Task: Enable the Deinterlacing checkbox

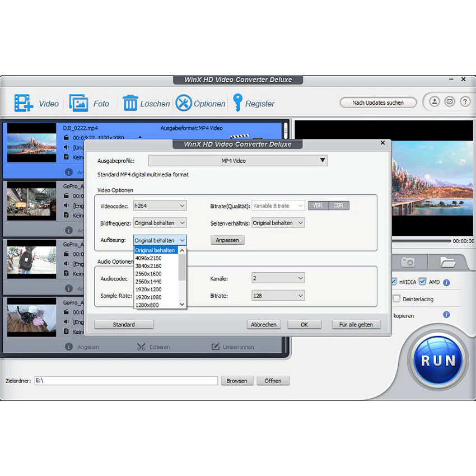Action: coord(396,298)
